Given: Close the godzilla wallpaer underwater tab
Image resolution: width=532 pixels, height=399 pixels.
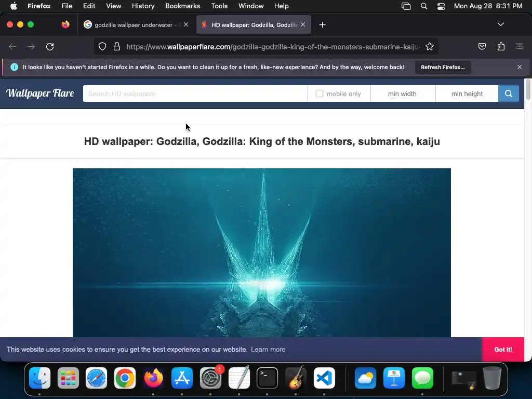Looking at the screenshot, I should point(186,24).
